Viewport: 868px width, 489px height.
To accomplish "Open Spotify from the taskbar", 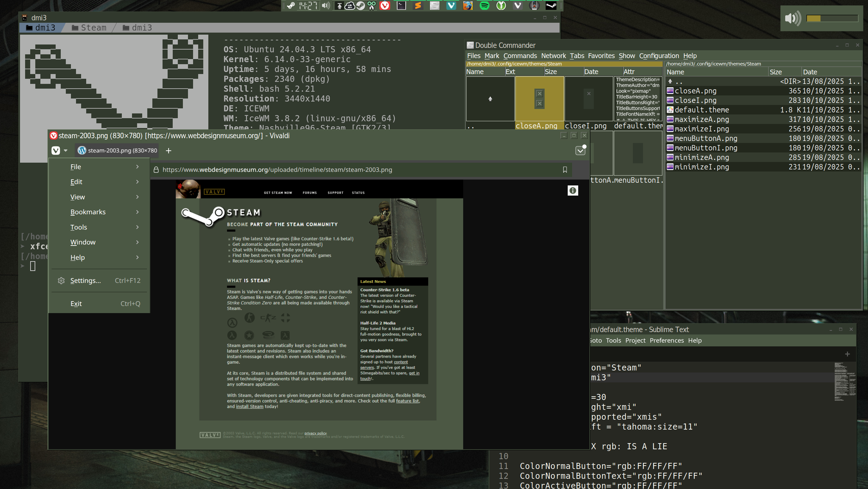I will coord(485,6).
